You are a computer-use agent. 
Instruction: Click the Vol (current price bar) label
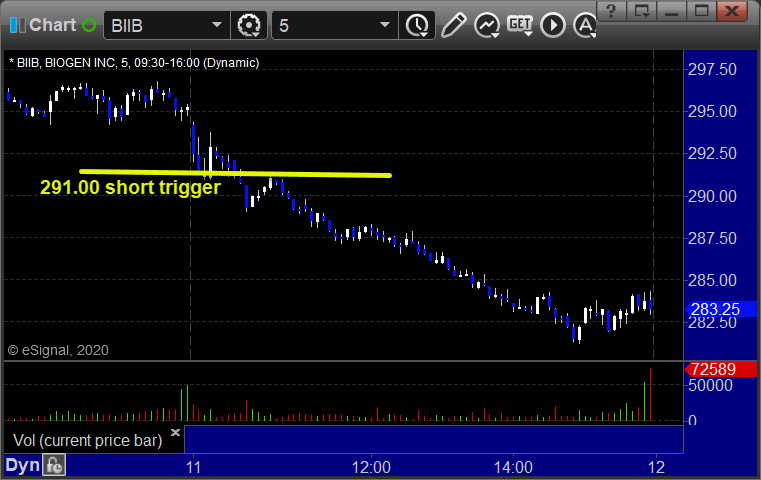(x=87, y=440)
